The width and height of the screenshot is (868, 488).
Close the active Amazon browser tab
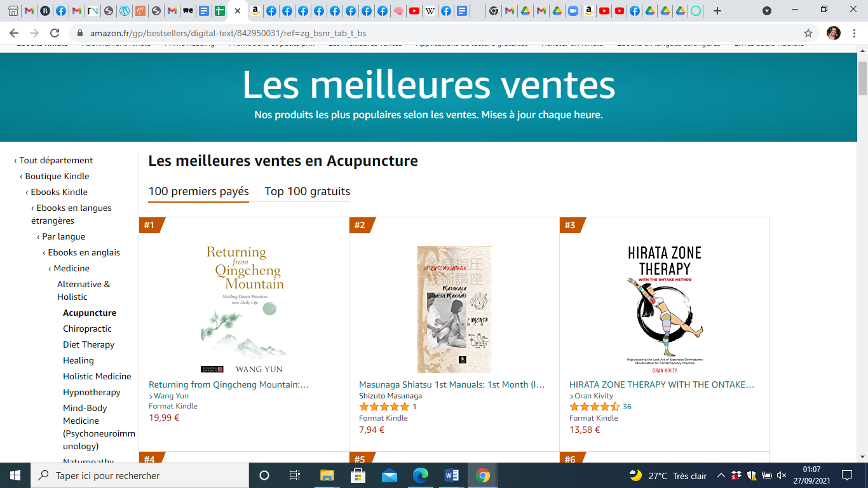point(237,11)
